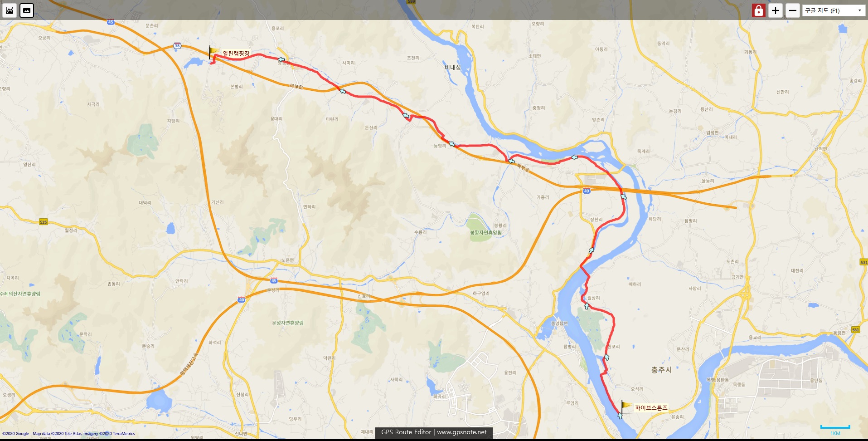
Task: Click the 1KM scale bar
Action: coord(835,427)
